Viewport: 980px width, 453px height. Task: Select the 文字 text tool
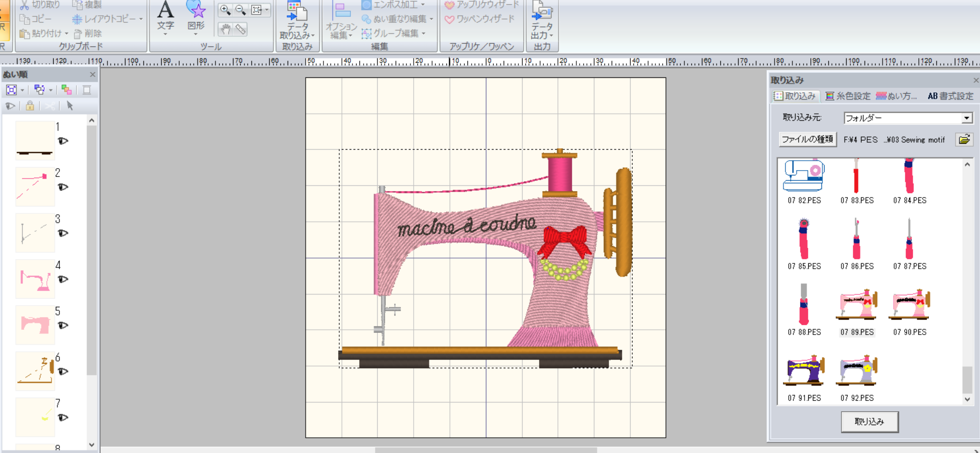coord(165,17)
